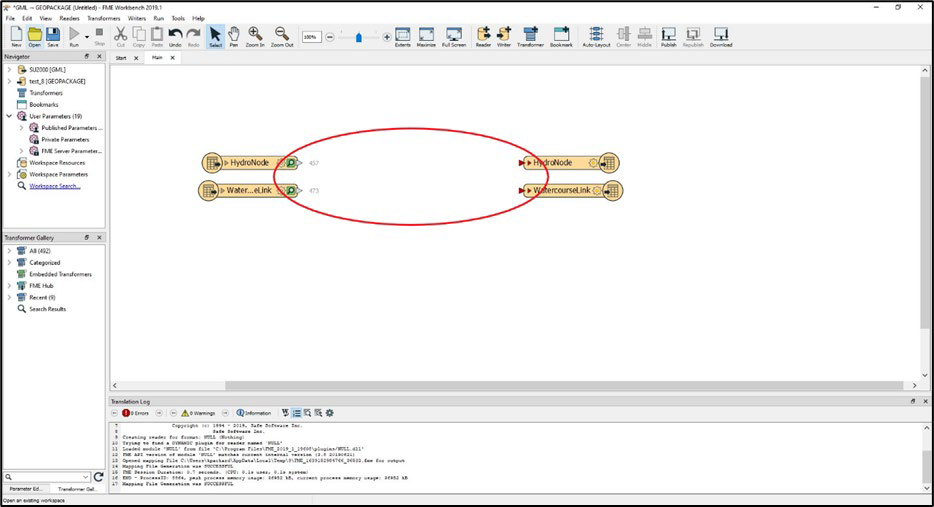The width and height of the screenshot is (934, 507).
Task: Expand Workspace Parameters in Navigator
Action: (x=9, y=175)
